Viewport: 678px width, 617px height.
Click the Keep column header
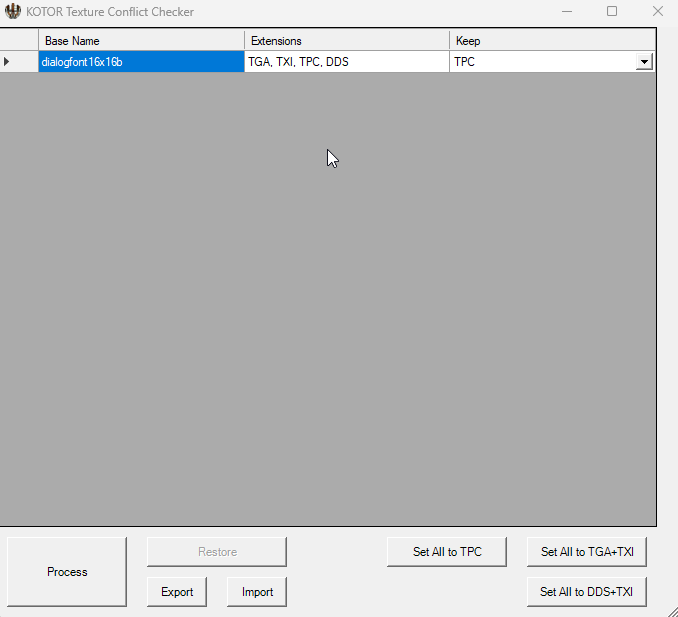(x=552, y=41)
